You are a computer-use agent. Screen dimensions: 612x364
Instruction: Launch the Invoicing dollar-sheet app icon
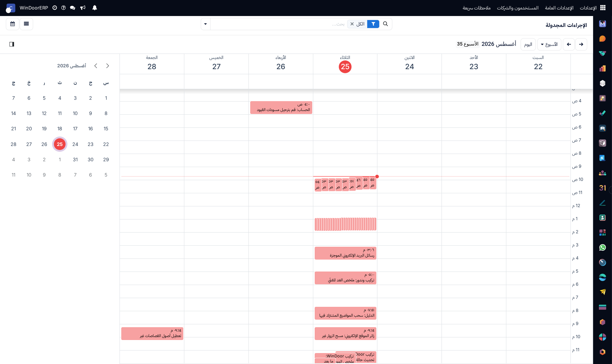(602, 158)
